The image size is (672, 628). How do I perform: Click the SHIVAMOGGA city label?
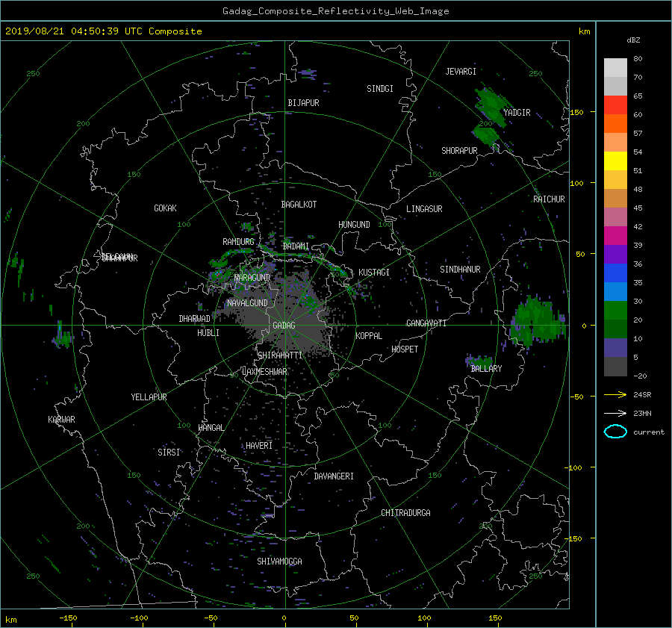click(279, 562)
